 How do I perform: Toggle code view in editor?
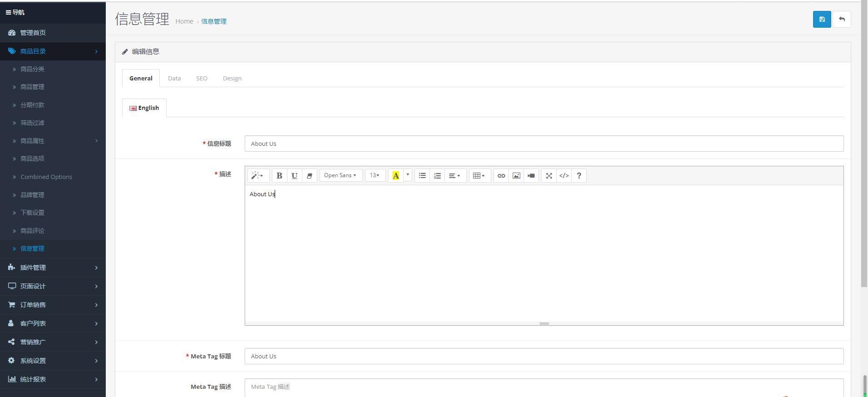tap(564, 176)
